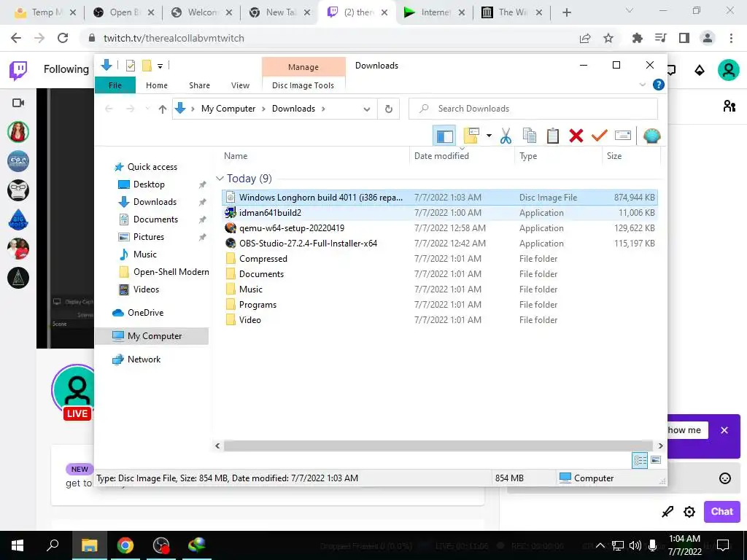Screen dimensions: 747x560
Task: Click the Copy icon in Explorer toolbar
Action: [x=530, y=136]
